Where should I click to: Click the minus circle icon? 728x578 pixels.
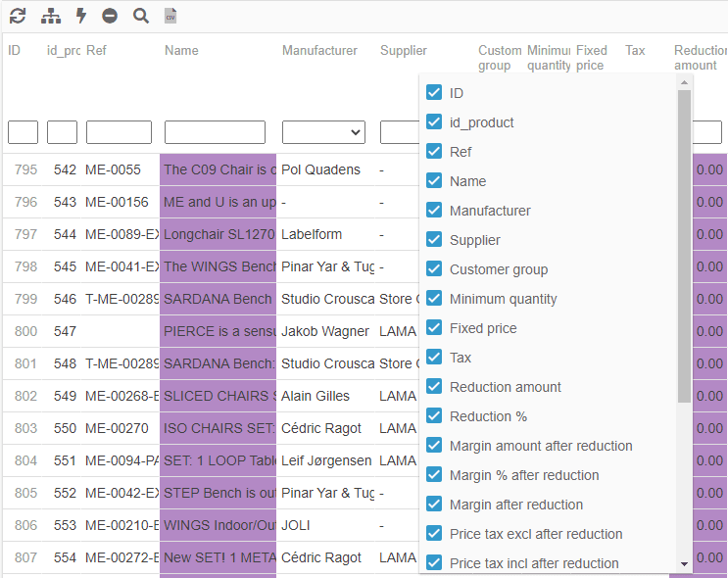[x=110, y=16]
